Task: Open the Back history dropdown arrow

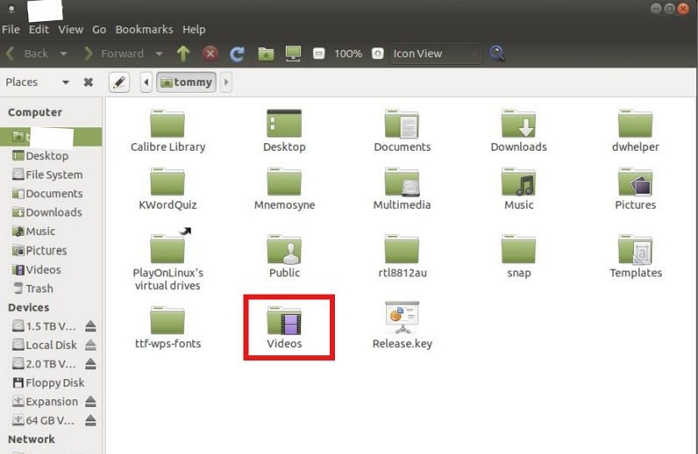Action: (x=64, y=54)
